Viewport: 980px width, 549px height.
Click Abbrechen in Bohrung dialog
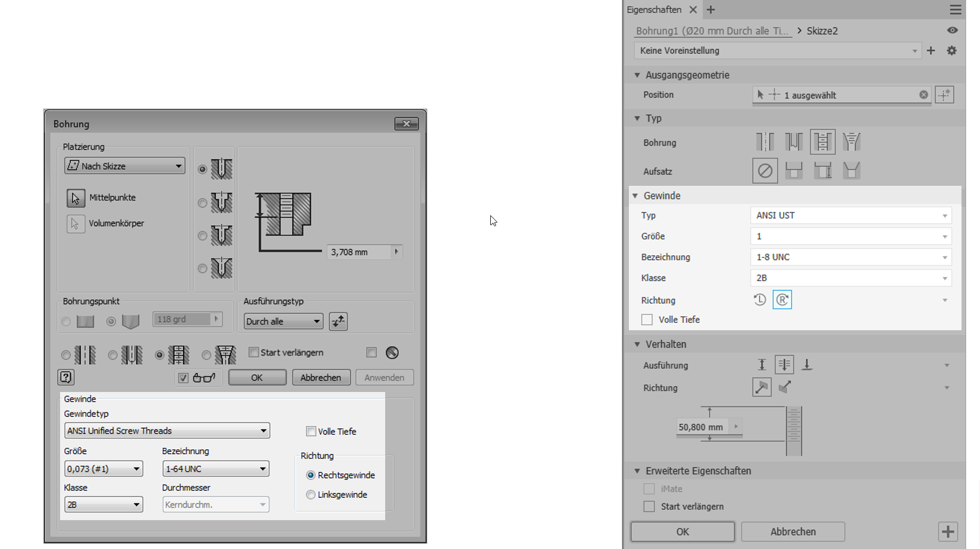coord(321,378)
